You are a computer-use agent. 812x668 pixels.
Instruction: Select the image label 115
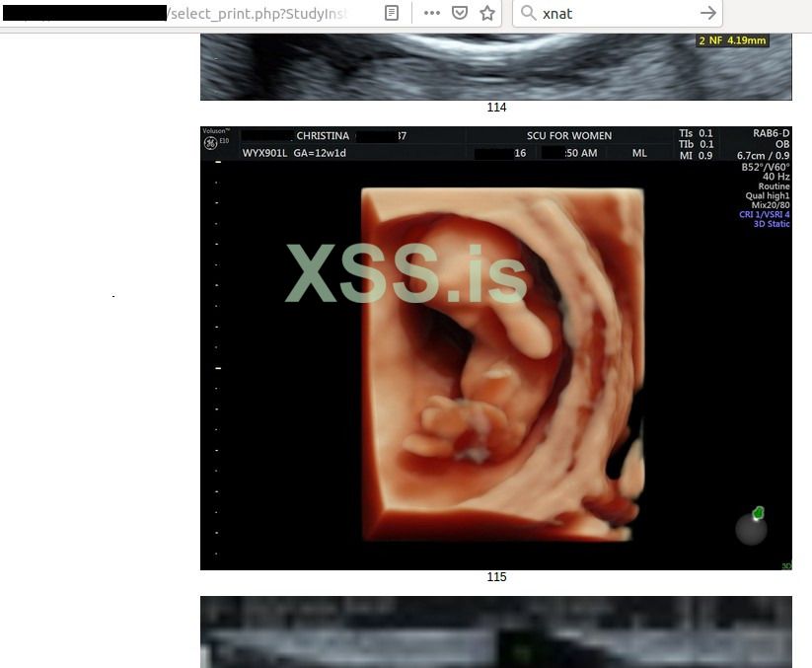[x=496, y=577]
